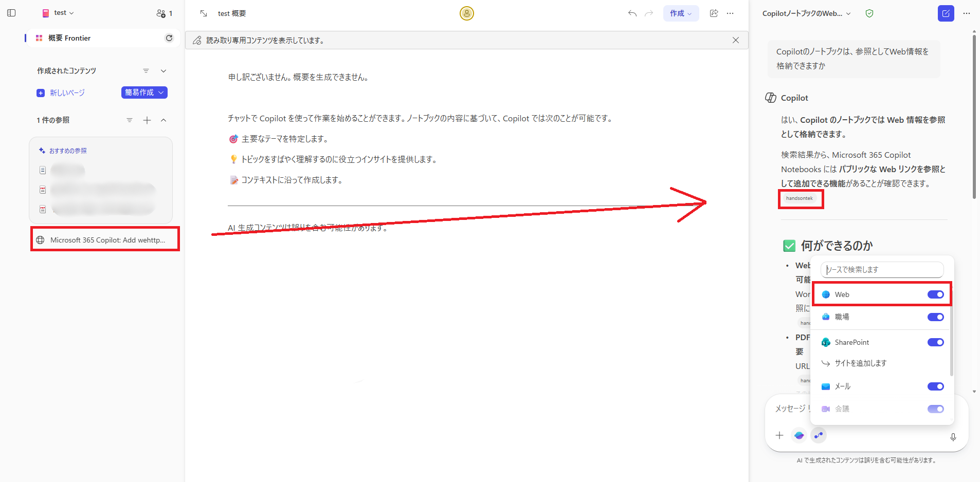The height and width of the screenshot is (482, 980).
Task: Collapse the left sidebar panel
Action: [11, 13]
